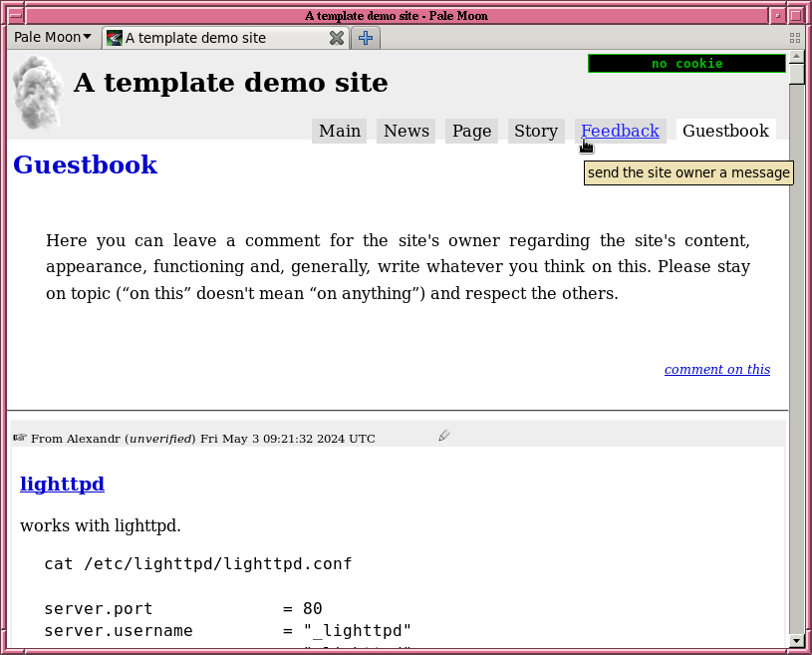Click the window menu button in title bar

15,15
